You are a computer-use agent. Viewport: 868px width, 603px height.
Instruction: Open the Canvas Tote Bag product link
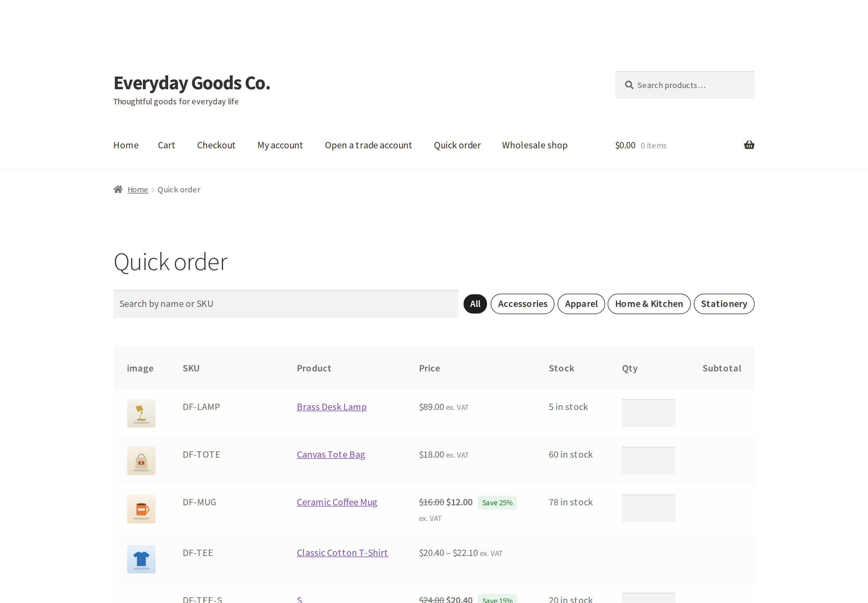(x=331, y=455)
